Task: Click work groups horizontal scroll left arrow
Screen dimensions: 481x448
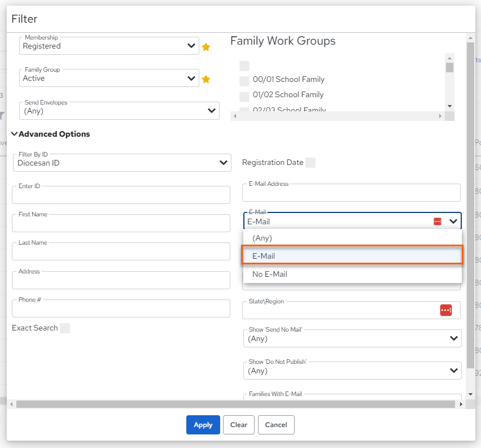Action: (x=235, y=116)
